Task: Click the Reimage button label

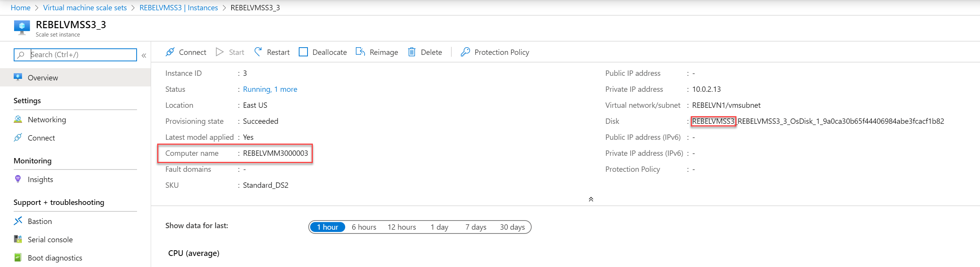Action: 384,52
